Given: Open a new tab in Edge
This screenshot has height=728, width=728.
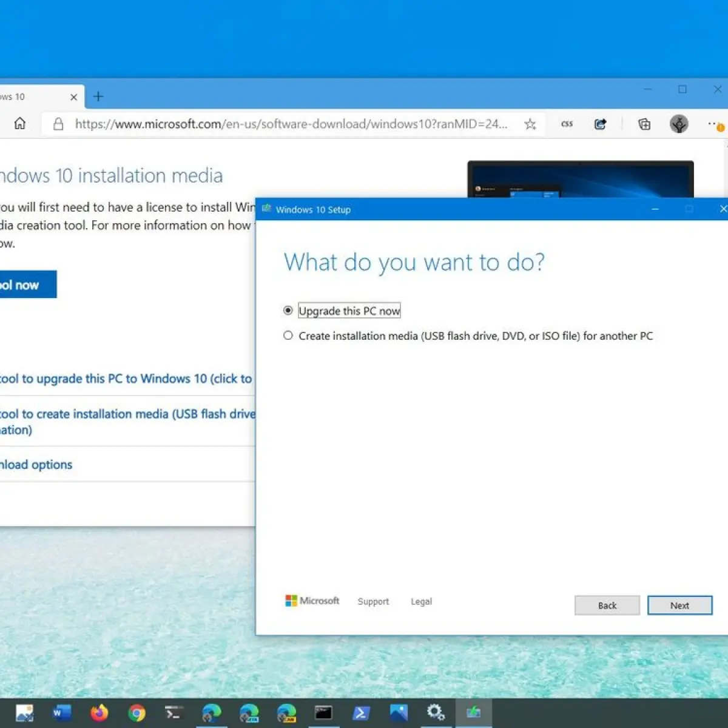Looking at the screenshot, I should point(98,96).
